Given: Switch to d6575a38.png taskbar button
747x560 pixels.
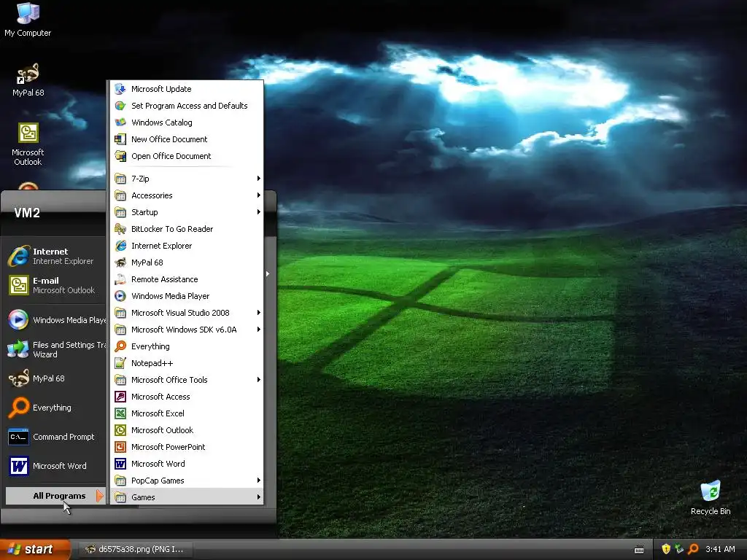Looking at the screenshot, I should point(135,549).
